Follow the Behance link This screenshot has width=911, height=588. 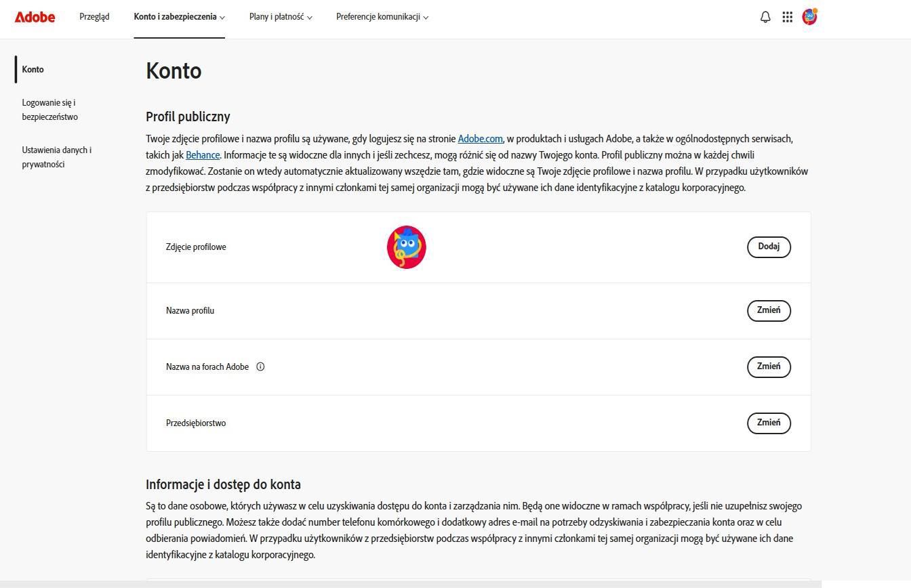(x=203, y=155)
